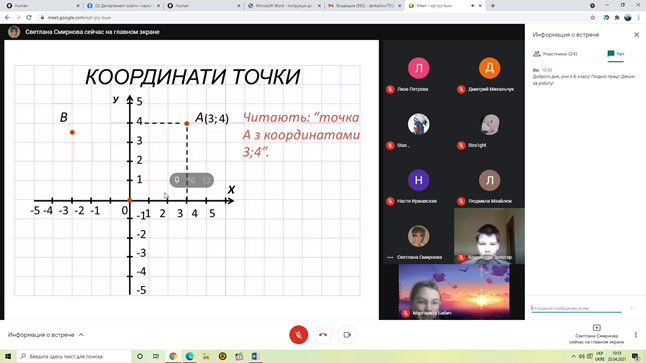This screenshot has height=363, width=646.
Task: Click the chat message input field
Action: [576, 308]
